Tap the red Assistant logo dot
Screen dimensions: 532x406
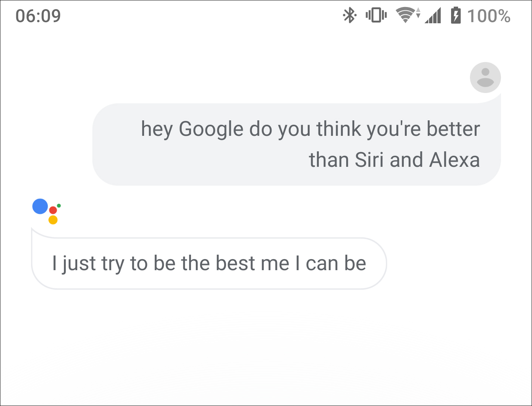53,210
